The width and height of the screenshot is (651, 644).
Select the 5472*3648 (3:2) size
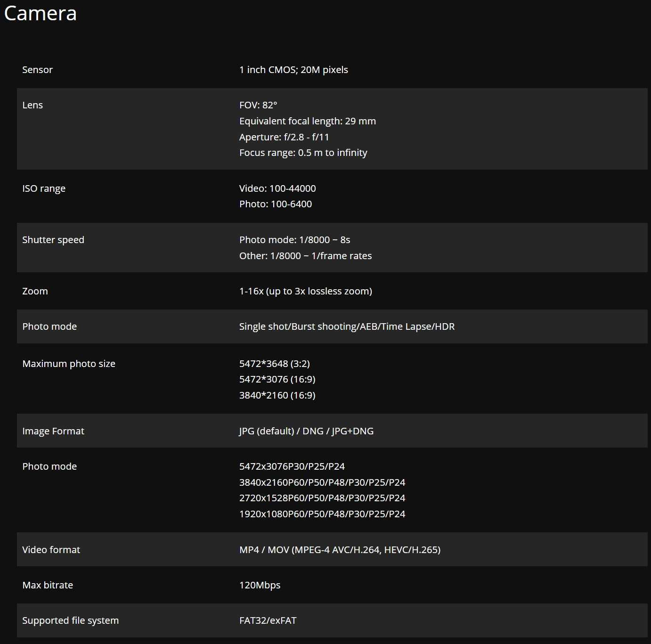click(x=275, y=364)
